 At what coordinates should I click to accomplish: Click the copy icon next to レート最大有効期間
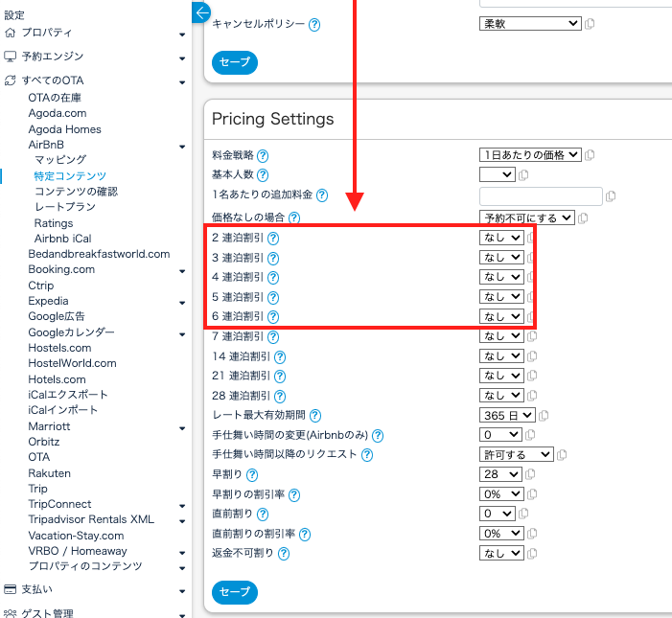544,416
